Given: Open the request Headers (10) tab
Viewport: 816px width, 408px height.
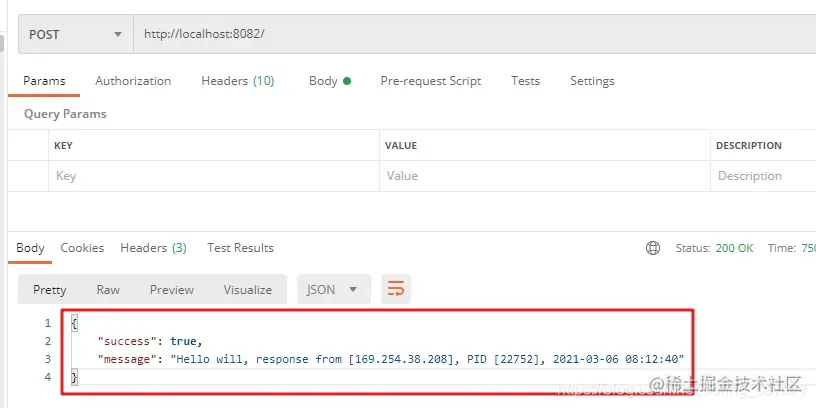Looking at the screenshot, I should point(238,81).
